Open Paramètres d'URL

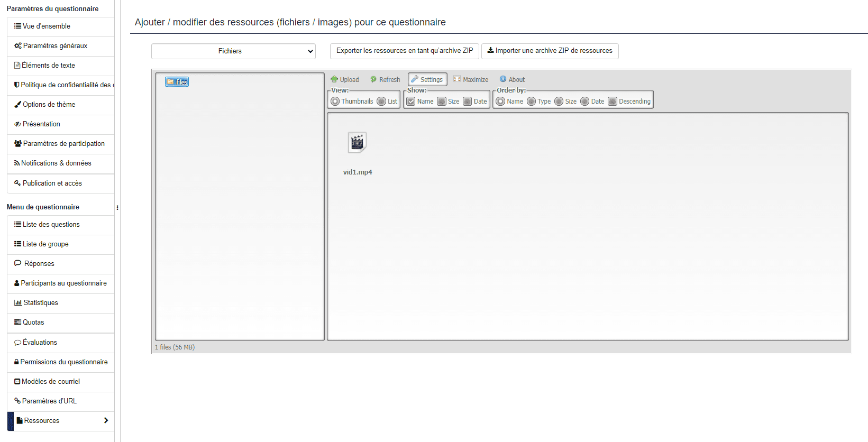click(61, 401)
